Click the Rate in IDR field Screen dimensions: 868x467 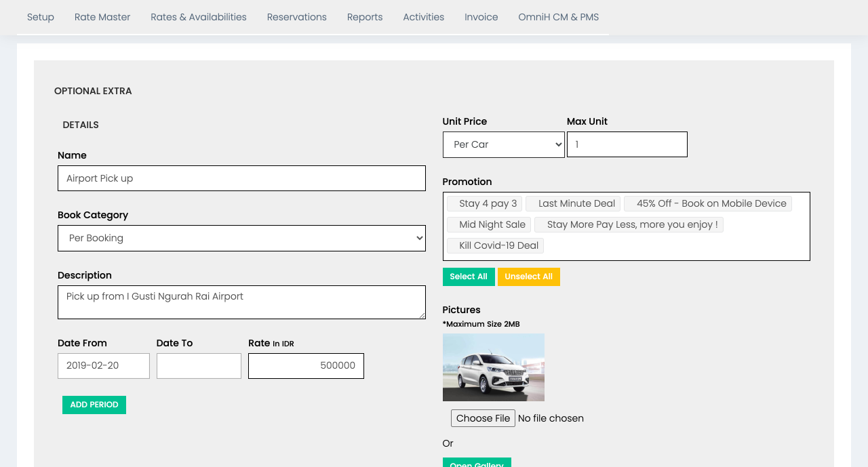click(306, 365)
